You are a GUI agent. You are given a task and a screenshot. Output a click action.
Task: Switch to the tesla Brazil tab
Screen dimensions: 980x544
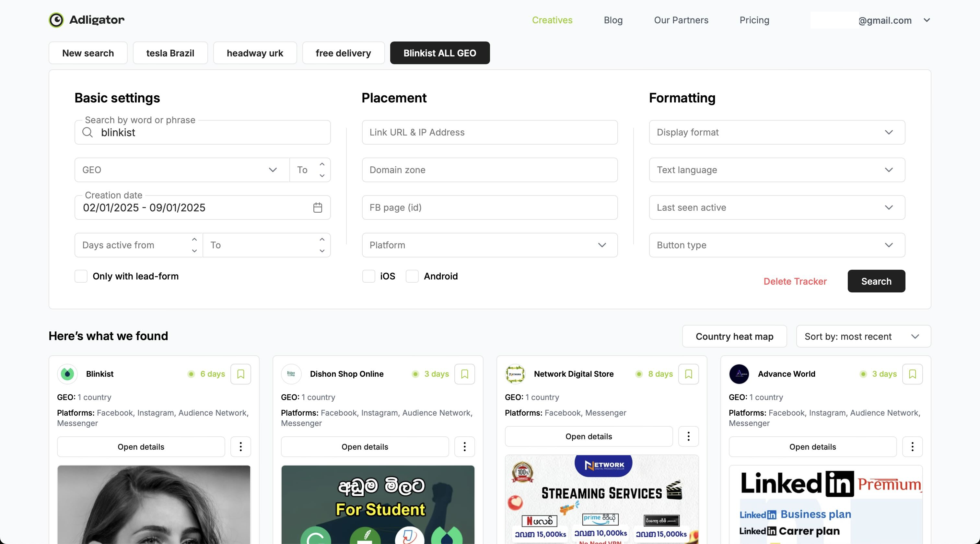pos(170,53)
